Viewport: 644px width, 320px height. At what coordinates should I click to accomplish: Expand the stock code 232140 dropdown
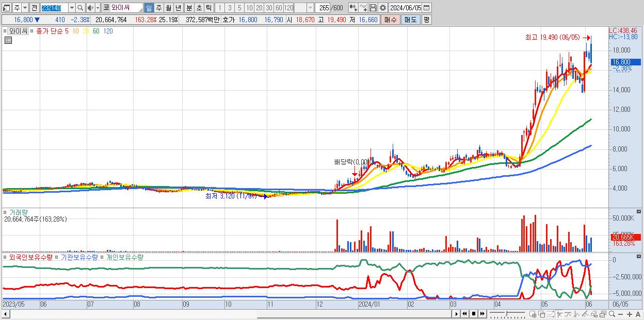(72, 8)
